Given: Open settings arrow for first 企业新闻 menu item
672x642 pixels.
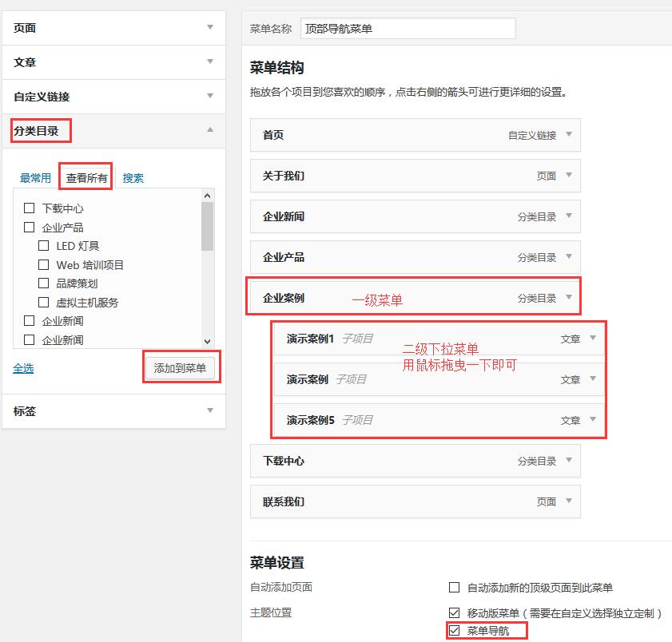Looking at the screenshot, I should coord(569,216).
